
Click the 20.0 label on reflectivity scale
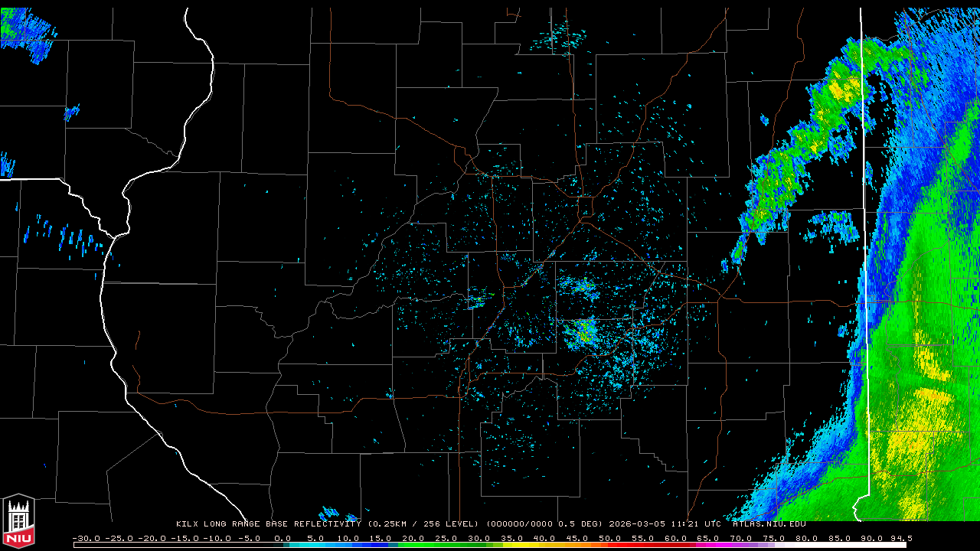point(413,539)
